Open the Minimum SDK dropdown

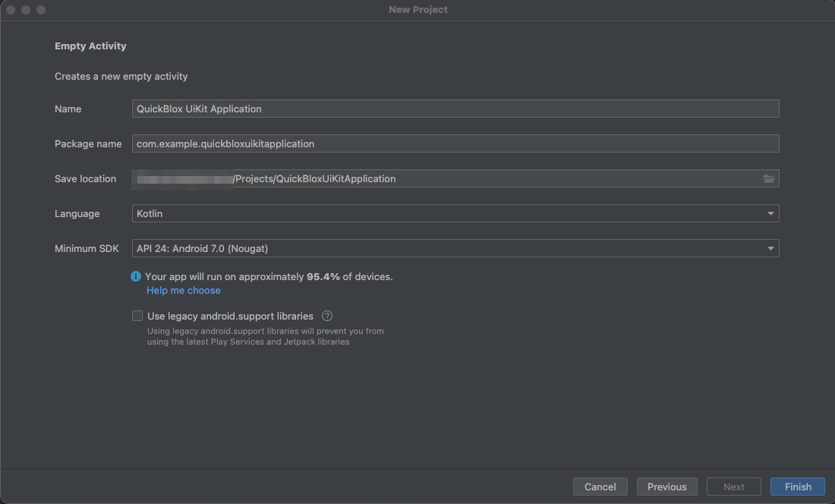click(x=455, y=248)
